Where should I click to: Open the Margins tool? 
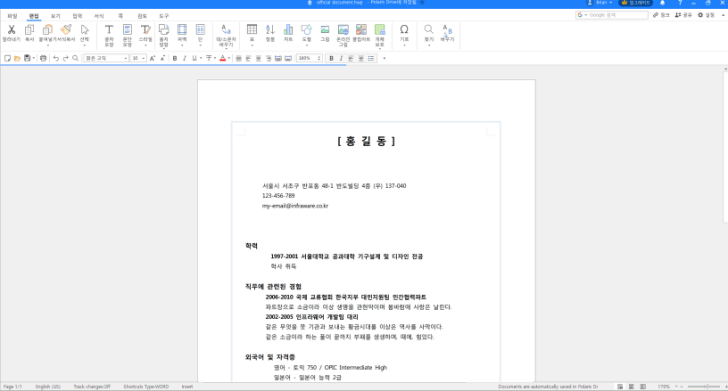182,35
